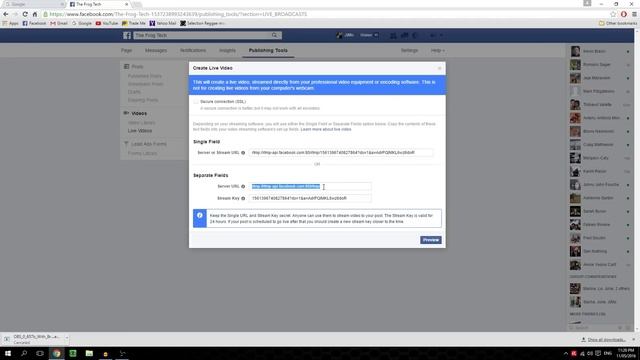Open page Settings
This screenshot has width=640, height=360.
[409, 51]
